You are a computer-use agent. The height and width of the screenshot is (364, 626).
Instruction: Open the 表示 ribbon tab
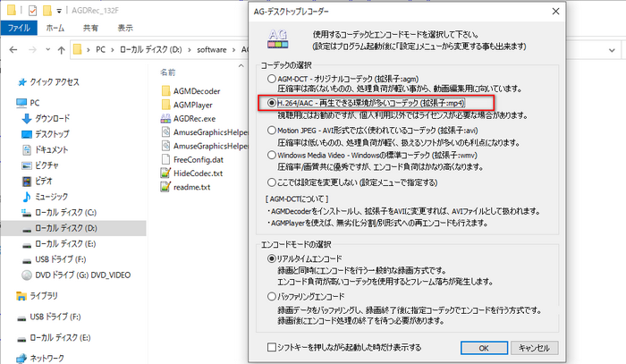(125, 28)
